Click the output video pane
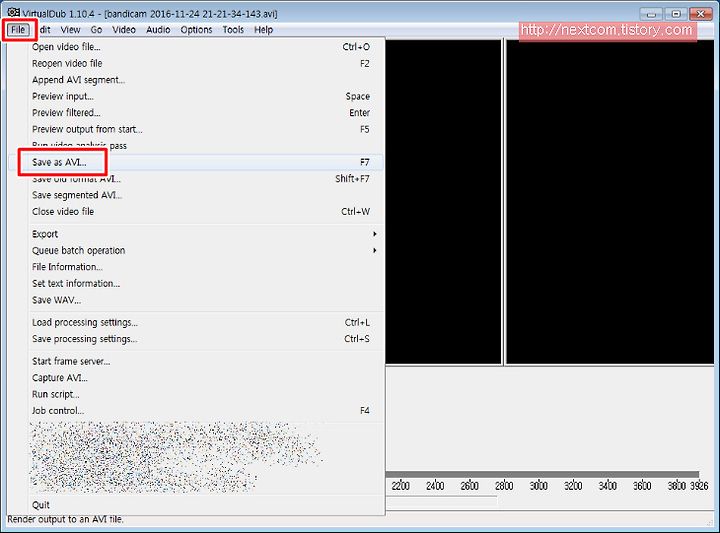This screenshot has width=720, height=533. pyautogui.click(x=610, y=202)
